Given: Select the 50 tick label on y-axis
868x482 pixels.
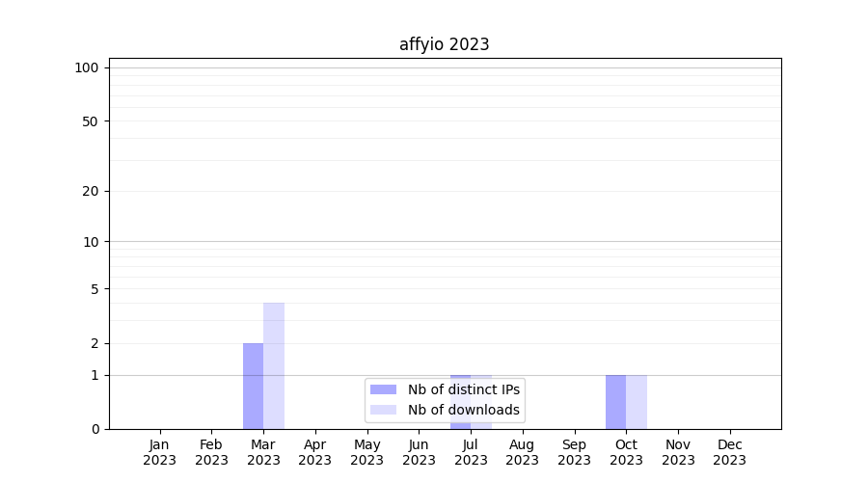Looking at the screenshot, I should (91, 121).
